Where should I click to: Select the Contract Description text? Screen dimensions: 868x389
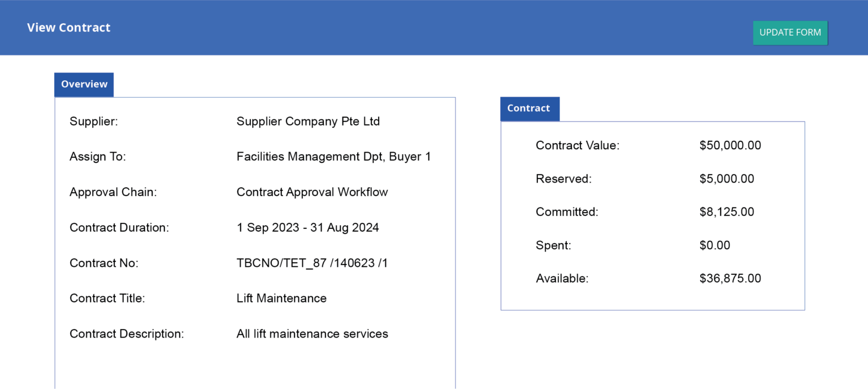pyautogui.click(x=312, y=334)
